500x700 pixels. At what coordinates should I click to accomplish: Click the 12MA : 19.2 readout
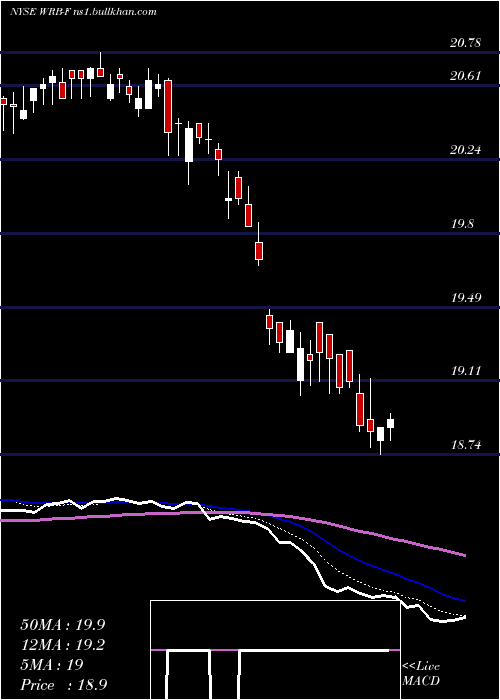63,645
